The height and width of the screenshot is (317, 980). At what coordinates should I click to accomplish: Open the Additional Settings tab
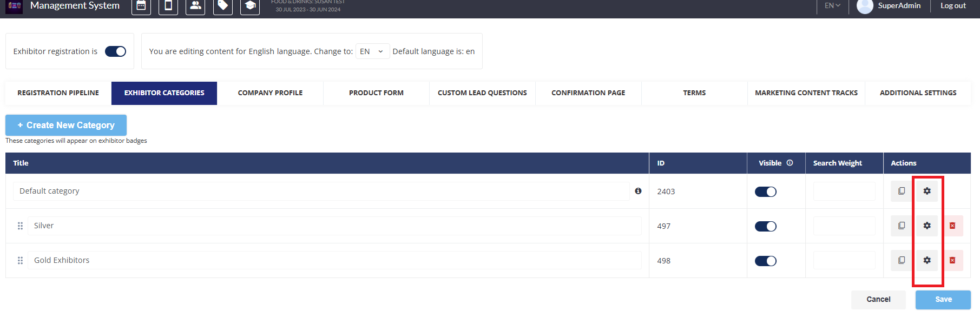click(918, 93)
